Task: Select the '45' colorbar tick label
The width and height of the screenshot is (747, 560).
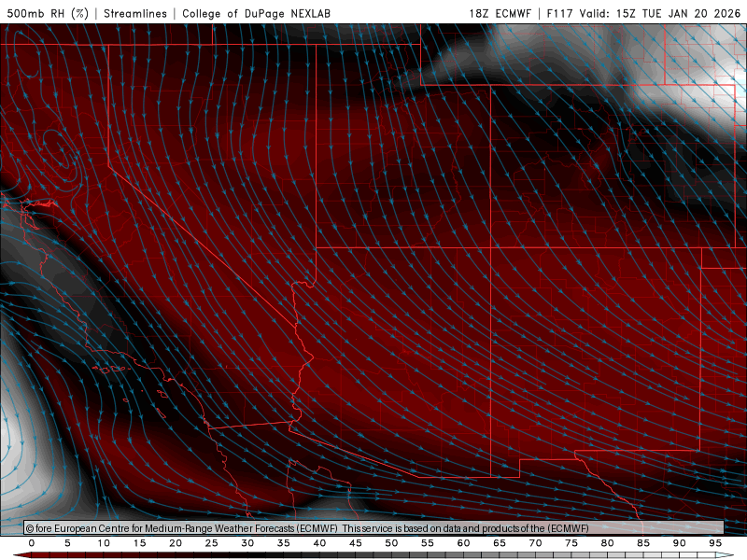Action: point(356,543)
